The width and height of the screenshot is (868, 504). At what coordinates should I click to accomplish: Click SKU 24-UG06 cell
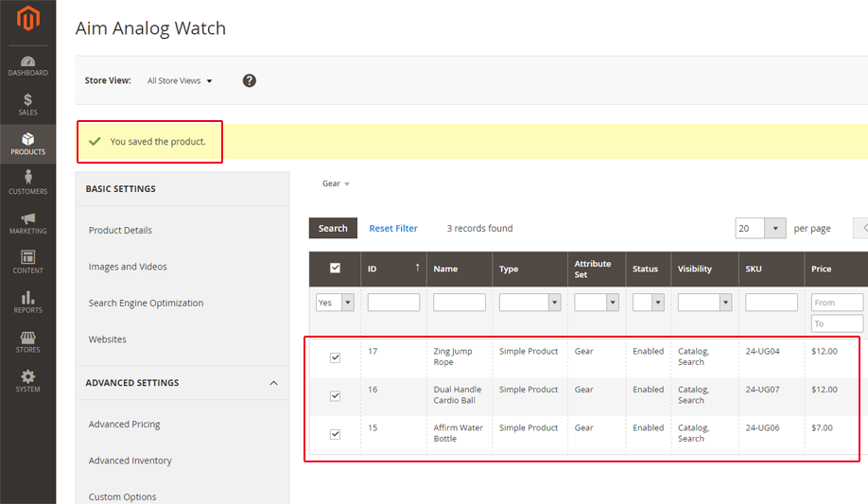coord(762,427)
